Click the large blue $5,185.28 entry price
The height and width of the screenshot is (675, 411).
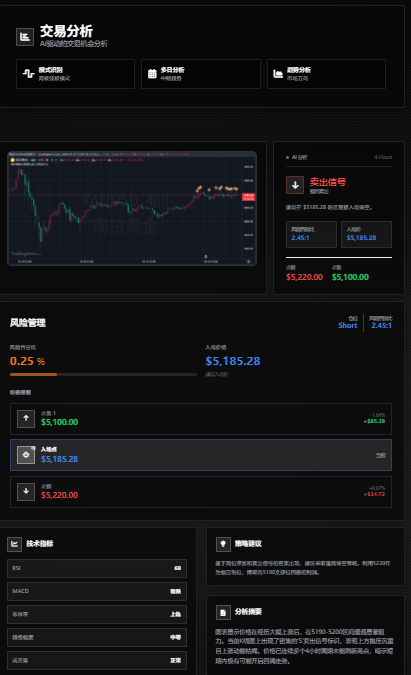(x=233, y=361)
